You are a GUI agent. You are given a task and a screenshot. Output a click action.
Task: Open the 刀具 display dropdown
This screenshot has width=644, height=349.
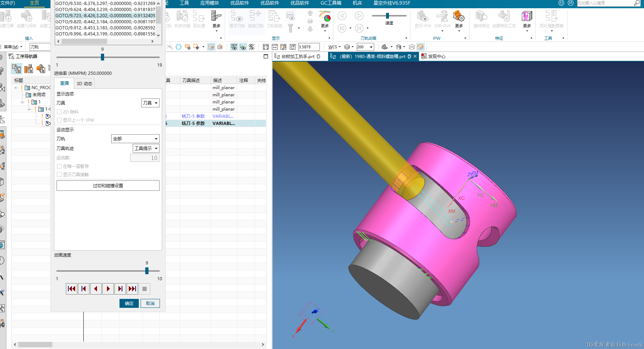[151, 103]
